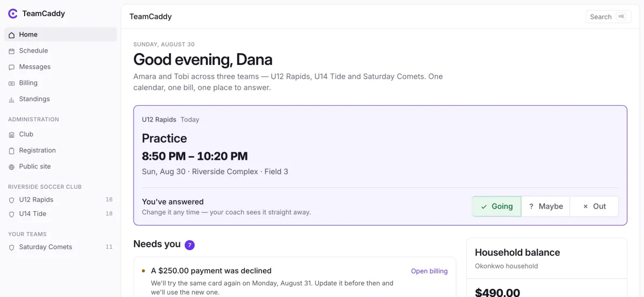
Task: Click the Saturday Comets shield icon
Action: [x=12, y=247]
